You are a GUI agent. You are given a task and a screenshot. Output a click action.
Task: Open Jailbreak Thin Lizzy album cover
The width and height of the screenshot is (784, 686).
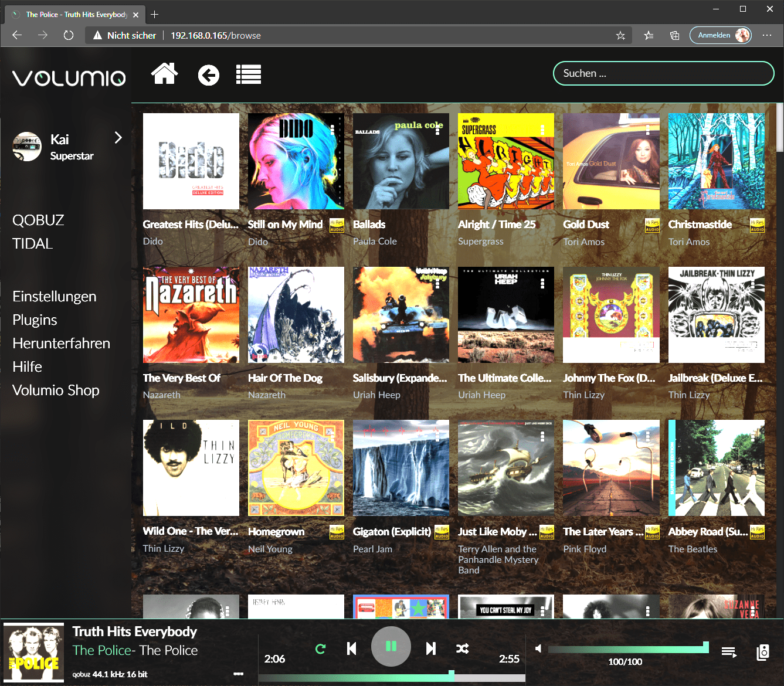click(717, 315)
